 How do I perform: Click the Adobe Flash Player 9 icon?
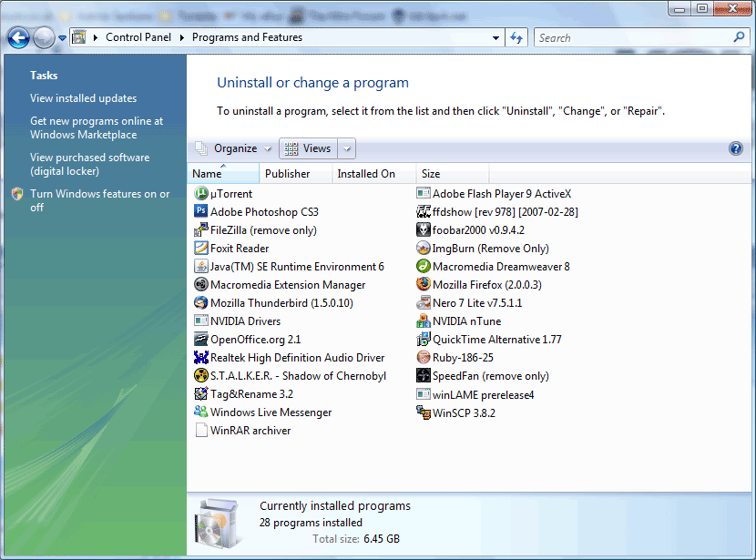coord(423,194)
